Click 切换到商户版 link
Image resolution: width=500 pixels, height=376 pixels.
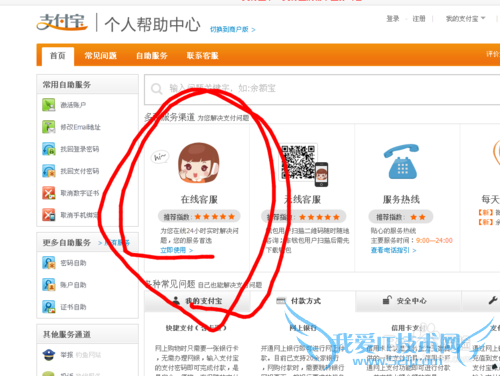click(x=233, y=29)
